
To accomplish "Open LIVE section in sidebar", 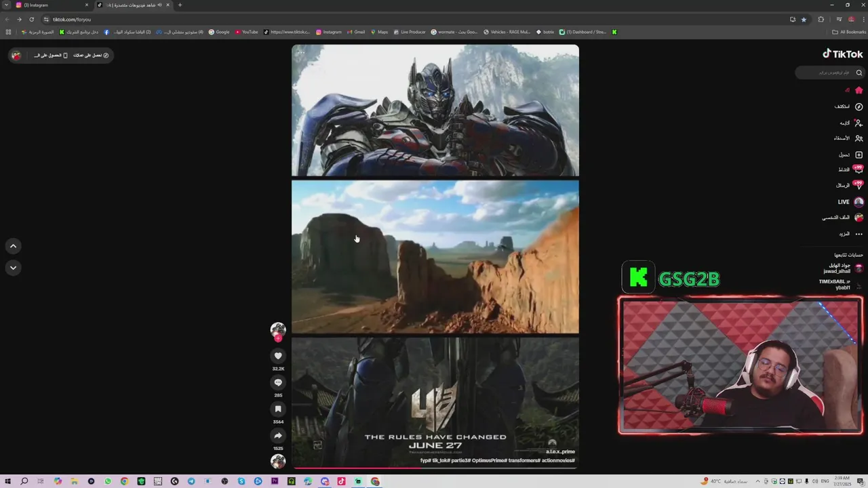I will tap(850, 202).
